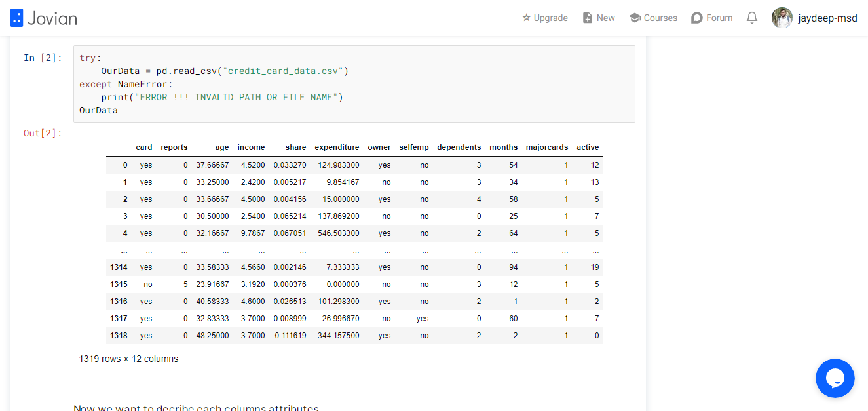Click the New notebook plus icon

(x=588, y=18)
